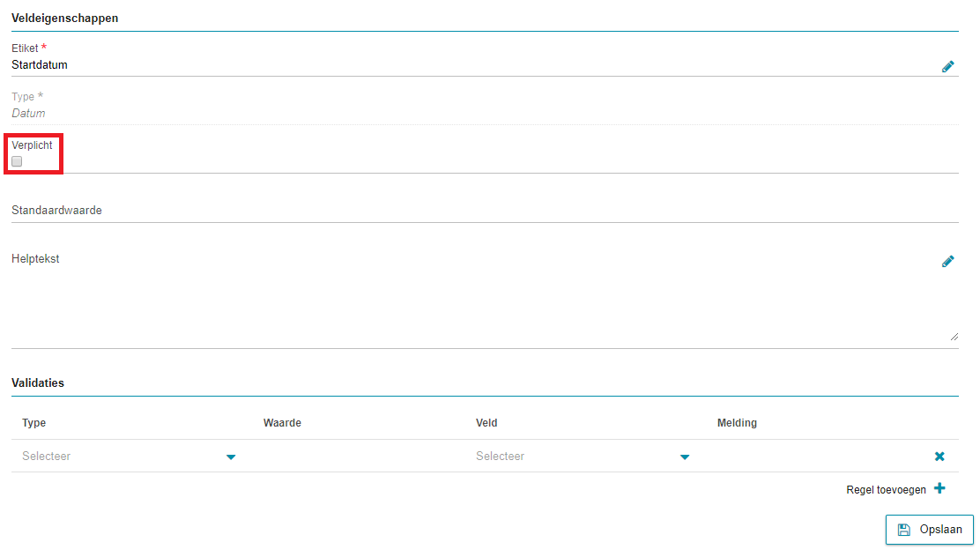Click the Waarde column header
The width and height of the screenshot is (980, 557).
pos(282,423)
